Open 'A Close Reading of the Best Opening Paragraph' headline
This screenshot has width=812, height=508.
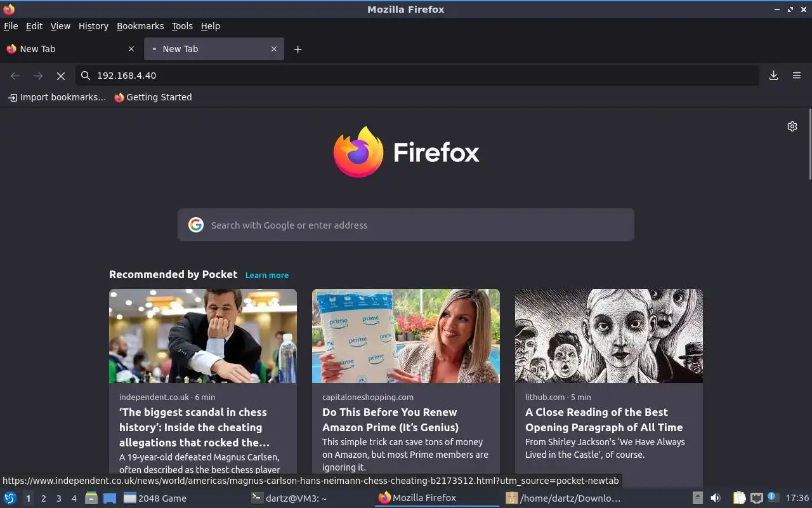pyautogui.click(x=604, y=420)
